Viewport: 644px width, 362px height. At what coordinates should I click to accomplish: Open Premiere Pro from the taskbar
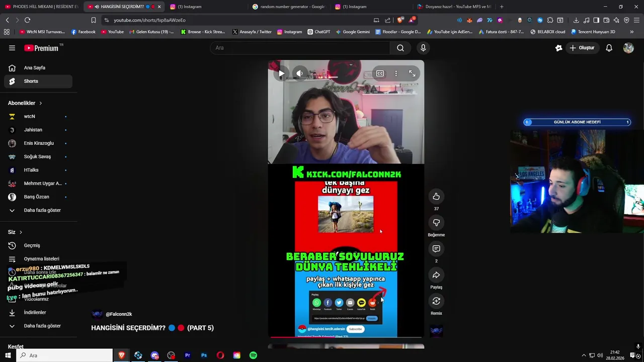coord(187,355)
